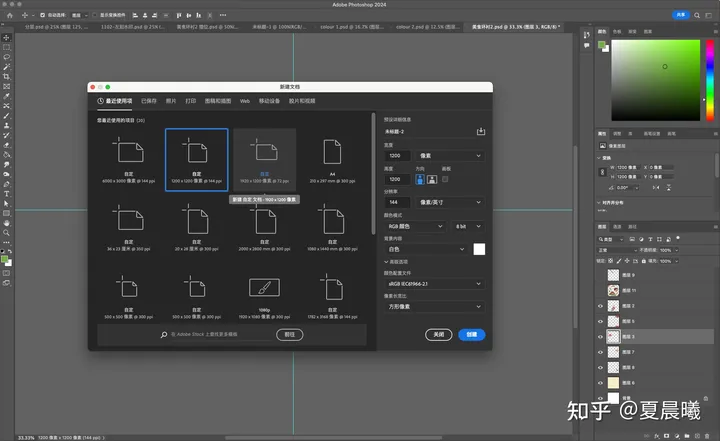Select the Zoom tool
Screen dimensions: 720x441
point(6,233)
